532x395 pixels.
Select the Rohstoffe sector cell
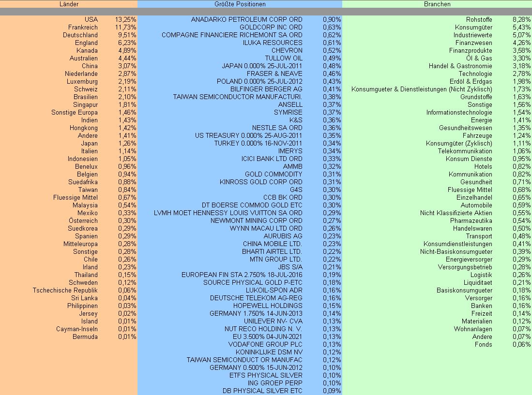[x=479, y=20]
